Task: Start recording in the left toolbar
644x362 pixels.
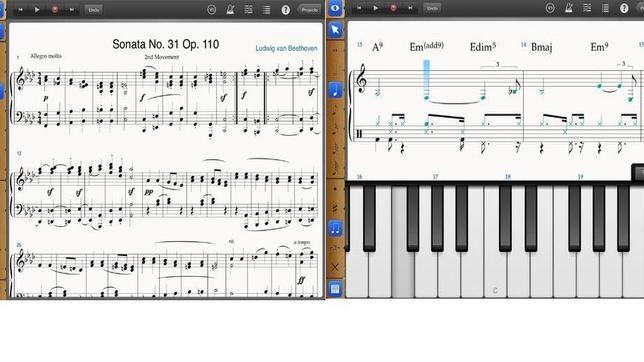Action: [x=55, y=9]
